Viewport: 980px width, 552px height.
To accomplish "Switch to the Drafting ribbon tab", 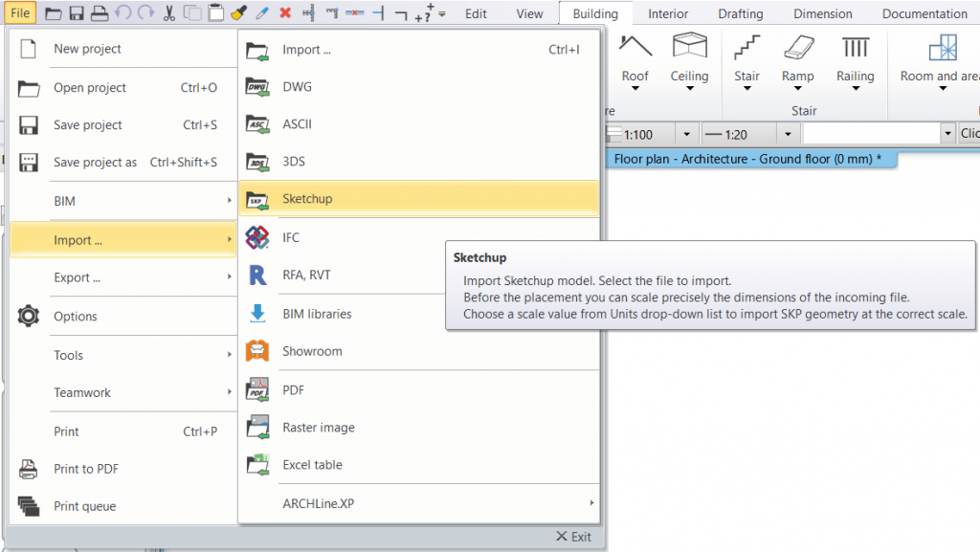I will (740, 13).
